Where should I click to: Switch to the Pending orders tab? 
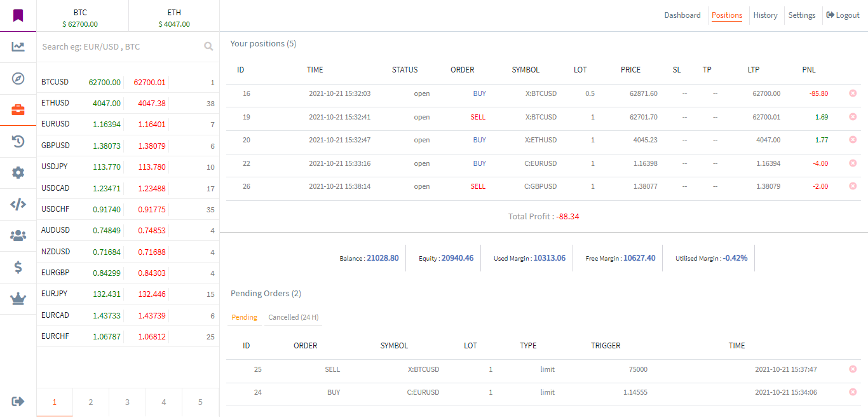click(x=245, y=317)
